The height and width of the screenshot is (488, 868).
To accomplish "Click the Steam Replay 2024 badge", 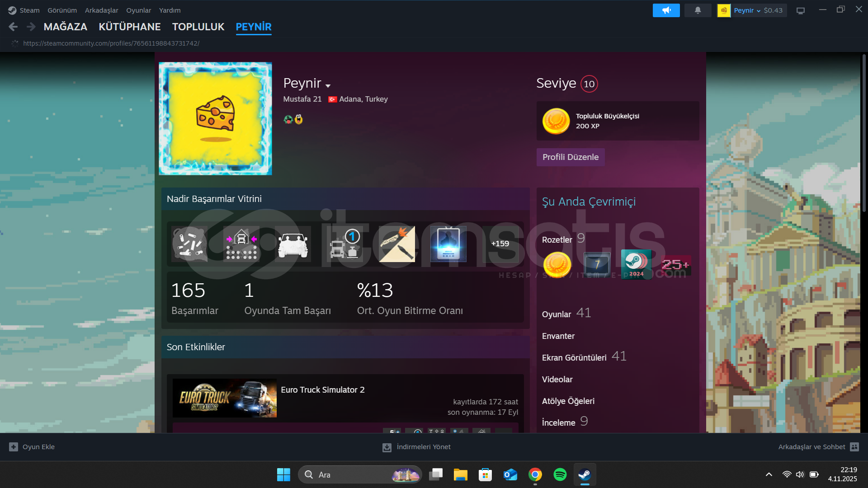I will [636, 264].
